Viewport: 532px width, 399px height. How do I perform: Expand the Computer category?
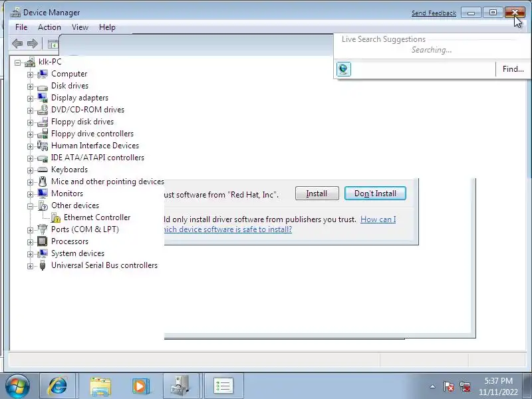(x=30, y=74)
